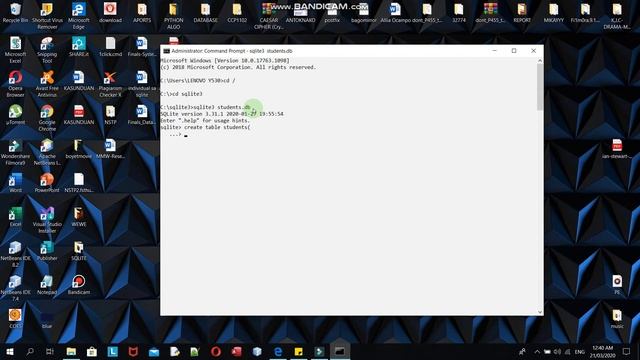640x360 pixels.
Task: Click the Command Prompt vertical scroll thumb
Action: pyautogui.click(x=540, y=87)
